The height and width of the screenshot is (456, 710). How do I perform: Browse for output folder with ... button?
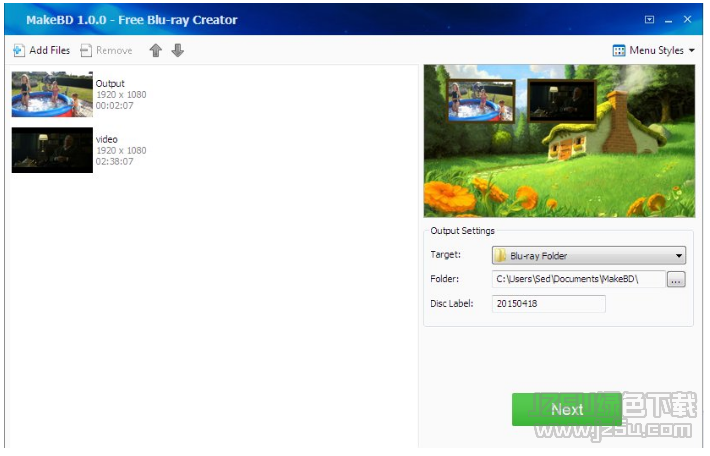[x=676, y=279]
